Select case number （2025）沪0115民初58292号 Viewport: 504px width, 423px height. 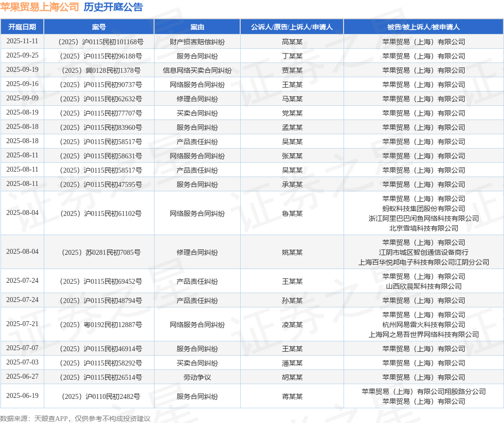(99, 363)
